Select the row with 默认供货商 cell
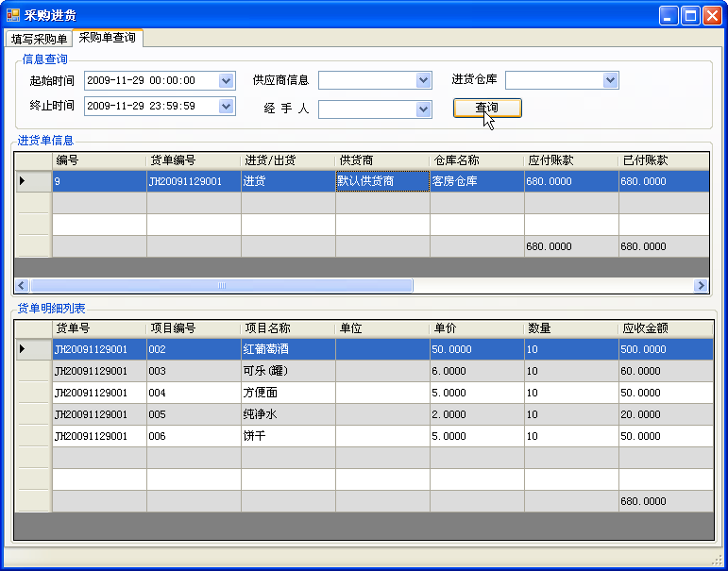 click(x=381, y=181)
